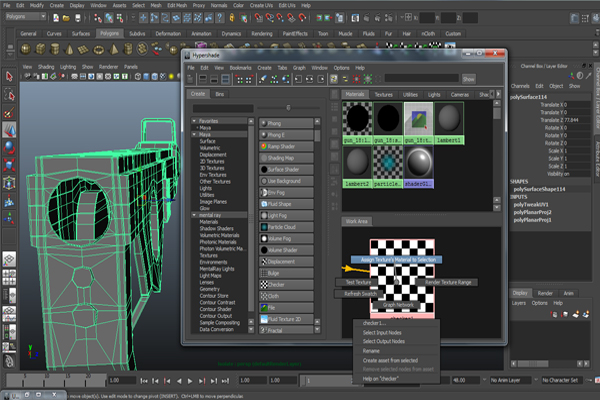Open the Rendering shelf tab
This screenshot has height=400, width=600.
[x=262, y=34]
